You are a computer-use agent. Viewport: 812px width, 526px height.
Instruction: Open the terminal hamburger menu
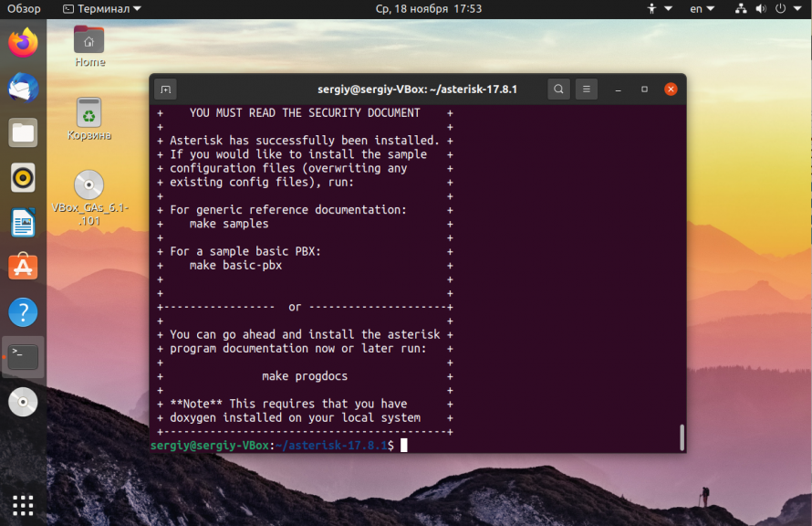point(587,89)
